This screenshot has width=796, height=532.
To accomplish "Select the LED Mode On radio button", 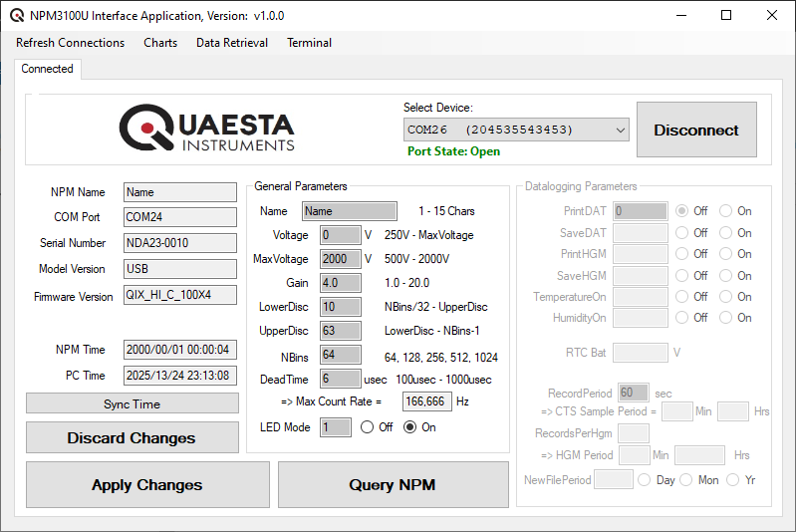I will coord(409,427).
